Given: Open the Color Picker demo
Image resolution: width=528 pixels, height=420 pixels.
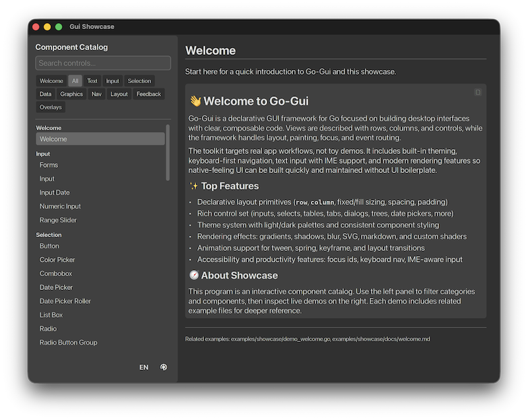Looking at the screenshot, I should (x=100, y=260).
